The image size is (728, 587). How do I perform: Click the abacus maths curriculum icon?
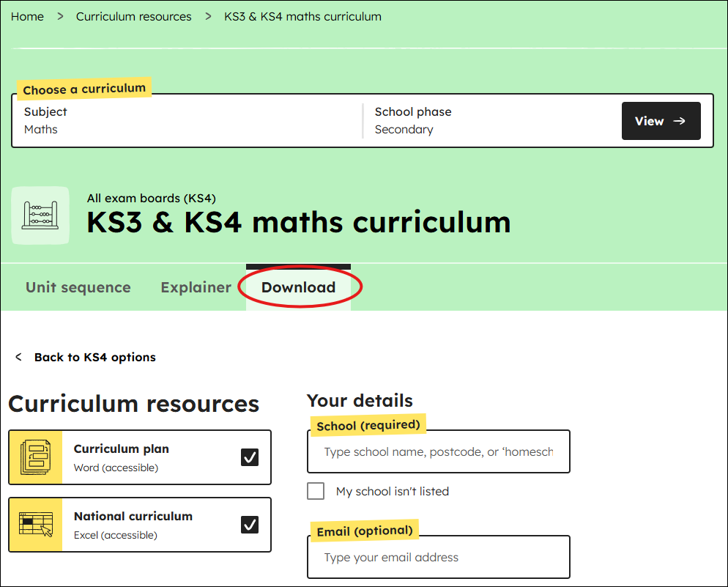point(40,215)
